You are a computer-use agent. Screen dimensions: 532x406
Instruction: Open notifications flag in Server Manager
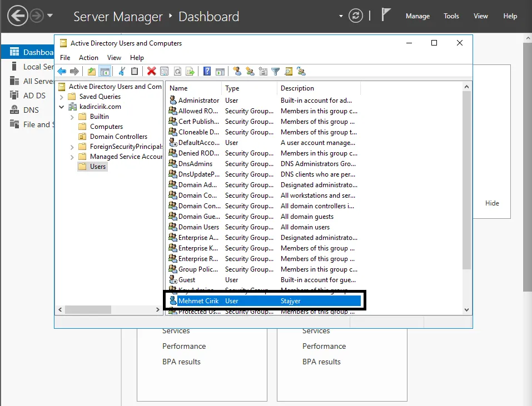tap(385, 15)
